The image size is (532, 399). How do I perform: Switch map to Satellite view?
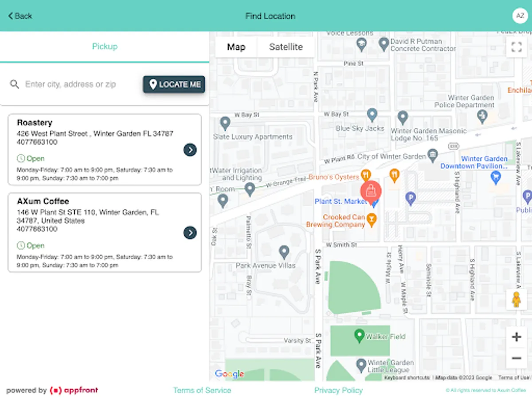(x=286, y=47)
